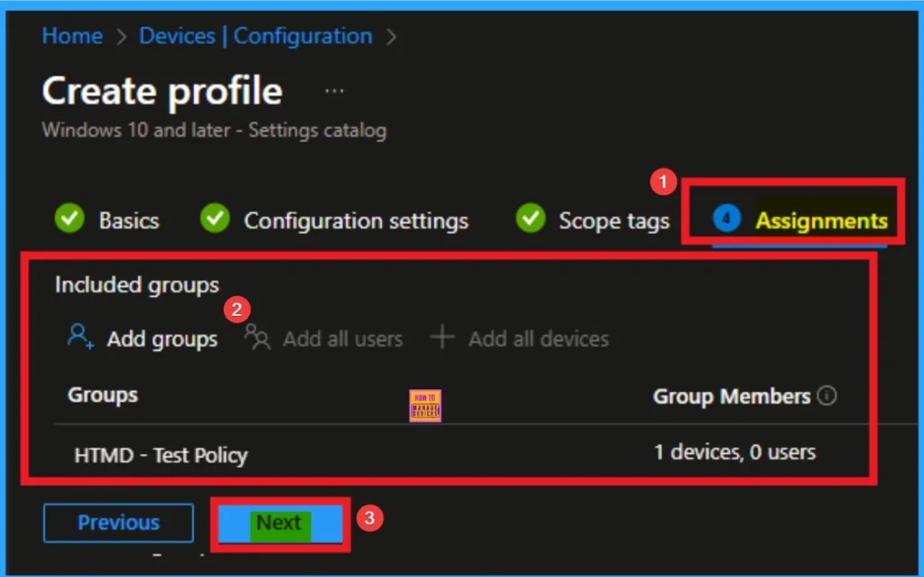
Task: Click the green check next to Scope tags
Action: pyautogui.click(x=530, y=219)
